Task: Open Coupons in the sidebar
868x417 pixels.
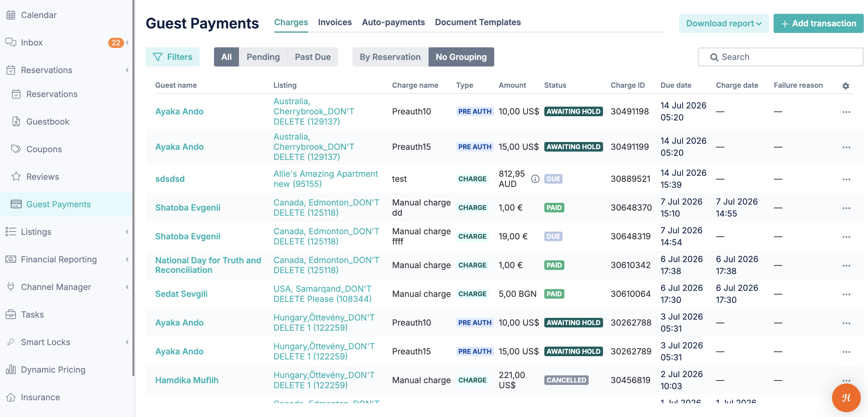Action: [x=44, y=149]
